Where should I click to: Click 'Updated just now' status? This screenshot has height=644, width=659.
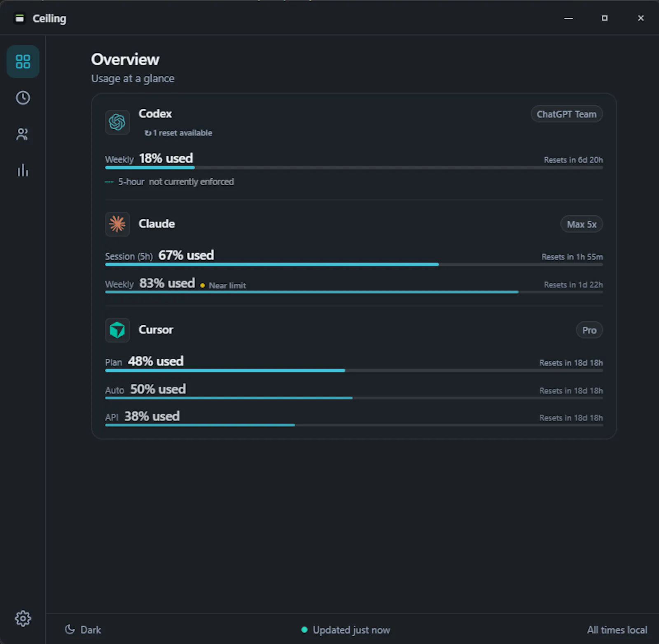351,630
